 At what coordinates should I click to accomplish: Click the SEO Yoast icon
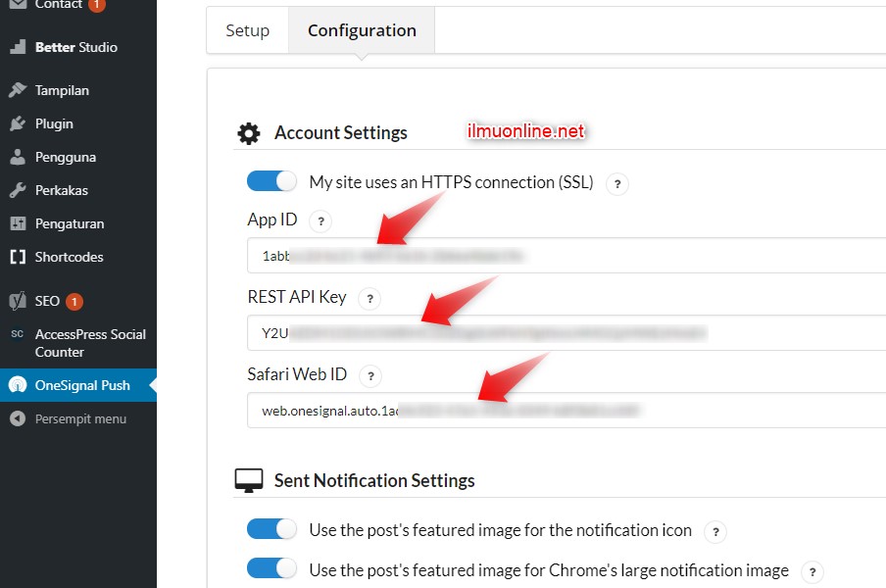17,301
